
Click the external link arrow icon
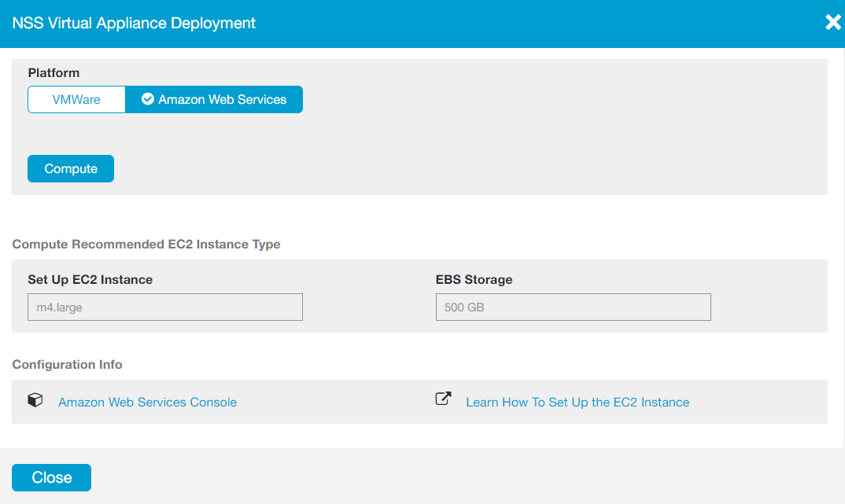point(444,399)
